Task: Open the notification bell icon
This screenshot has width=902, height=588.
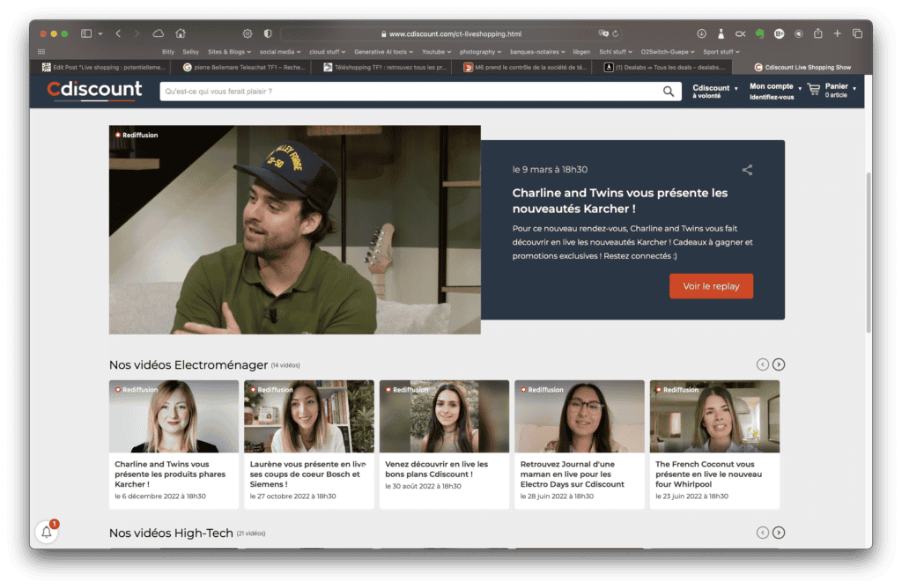Action: (47, 532)
